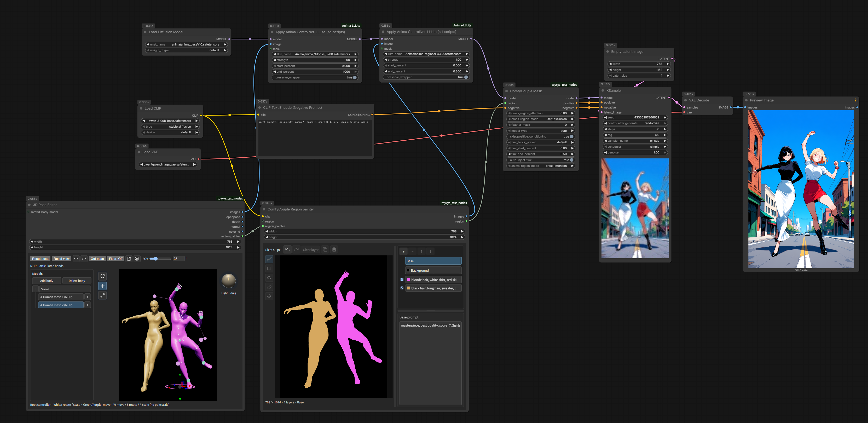Paste layer clipboard icon in Region painter

tap(334, 250)
